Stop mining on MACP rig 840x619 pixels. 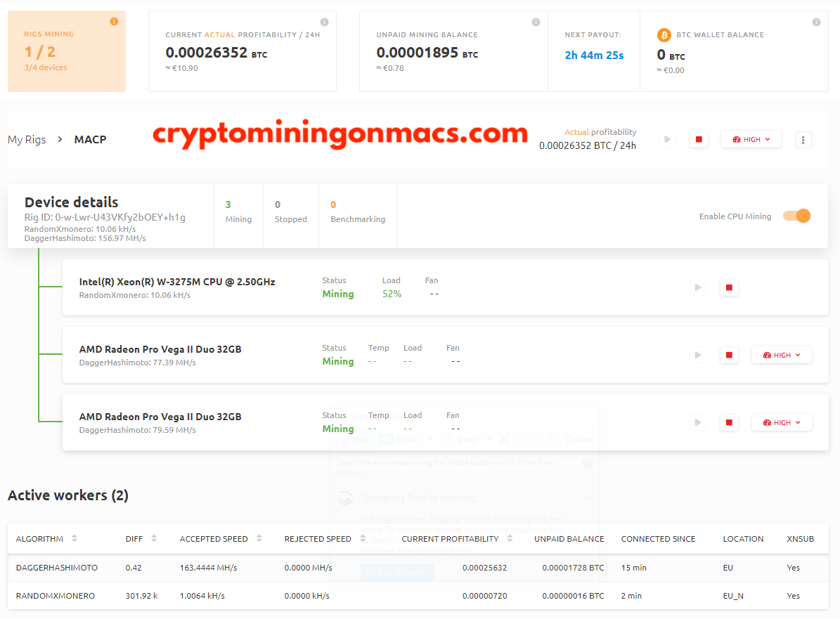(699, 140)
